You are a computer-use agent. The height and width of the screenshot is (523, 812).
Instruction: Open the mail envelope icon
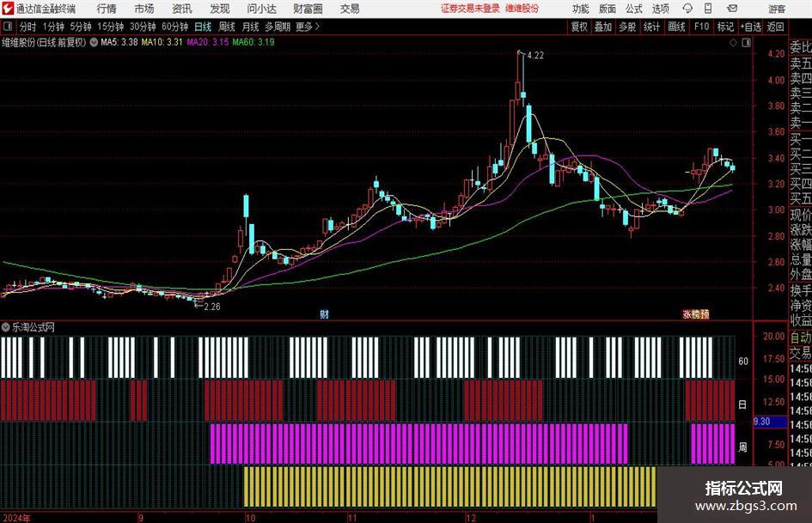(x=732, y=9)
